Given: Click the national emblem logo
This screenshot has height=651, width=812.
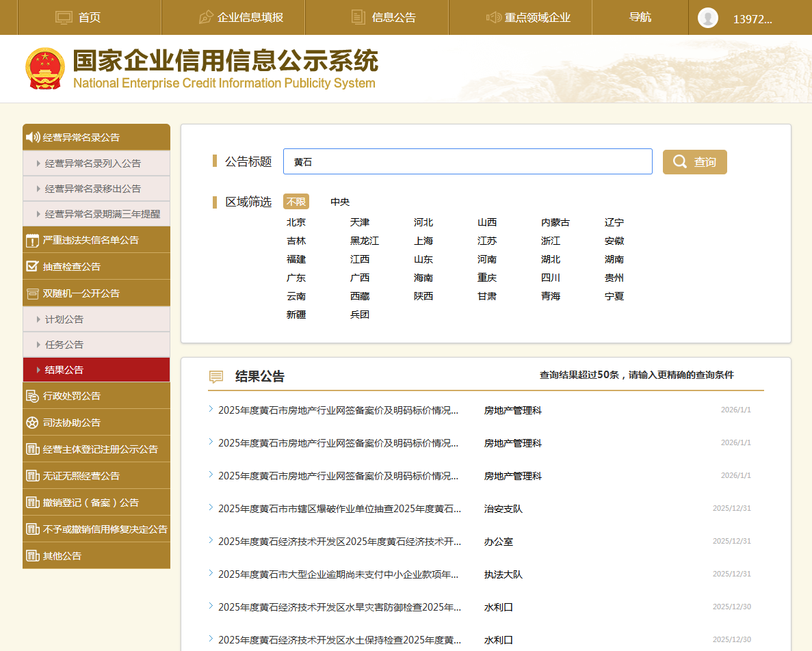Looking at the screenshot, I should coord(45,69).
